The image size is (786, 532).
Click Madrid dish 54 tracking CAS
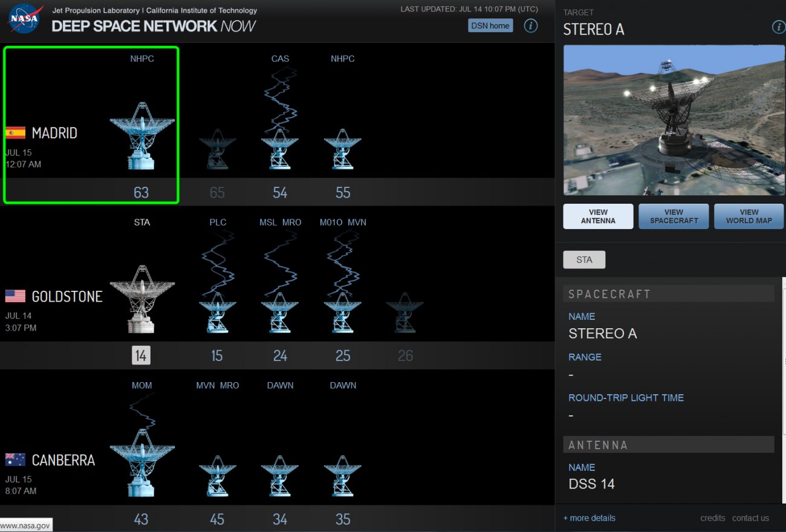279,149
